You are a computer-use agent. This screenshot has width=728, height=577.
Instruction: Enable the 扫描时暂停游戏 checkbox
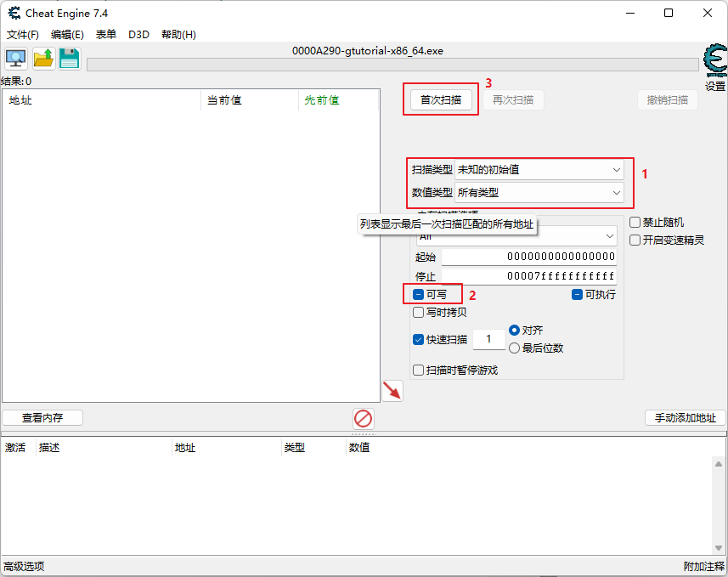point(418,371)
